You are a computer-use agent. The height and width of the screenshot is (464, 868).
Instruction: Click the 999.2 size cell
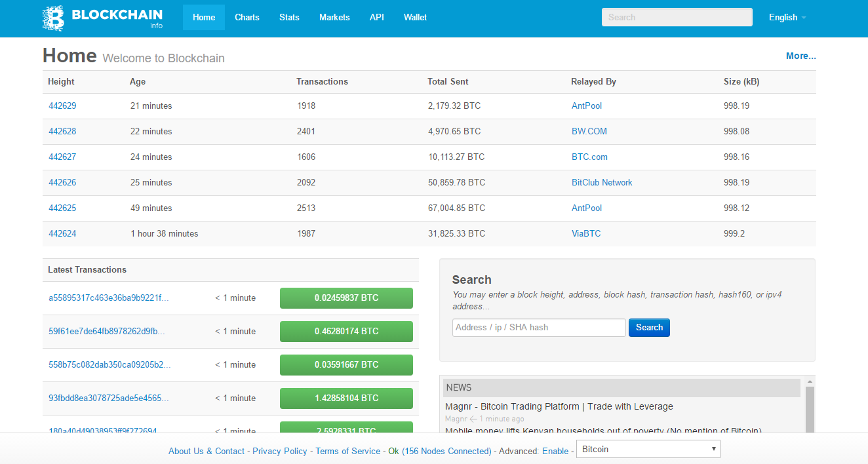click(734, 233)
